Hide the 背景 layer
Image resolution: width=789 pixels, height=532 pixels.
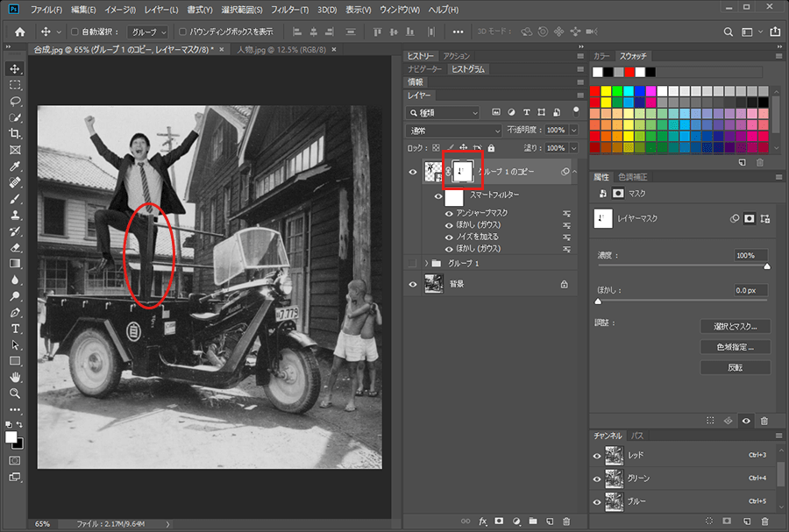pos(413,283)
